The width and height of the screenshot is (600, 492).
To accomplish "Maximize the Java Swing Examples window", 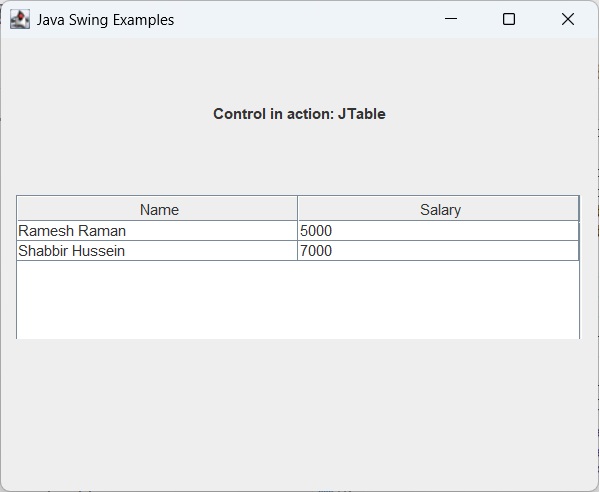I will click(x=509, y=19).
